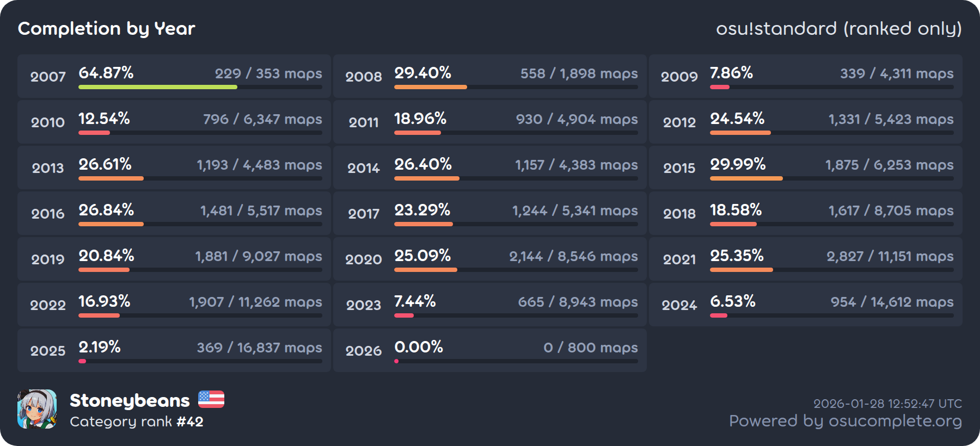Click the 2,827 / 11,151 maps count

pyautogui.click(x=890, y=256)
